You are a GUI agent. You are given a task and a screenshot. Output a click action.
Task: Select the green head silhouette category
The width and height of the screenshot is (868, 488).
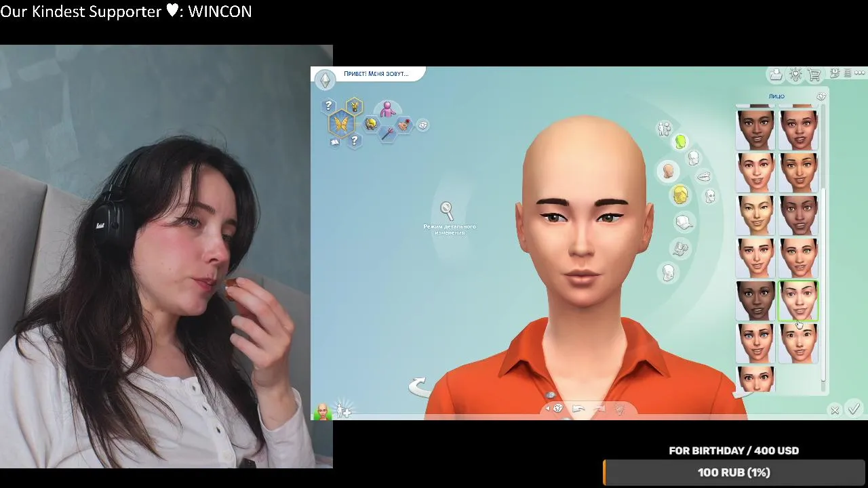[680, 142]
